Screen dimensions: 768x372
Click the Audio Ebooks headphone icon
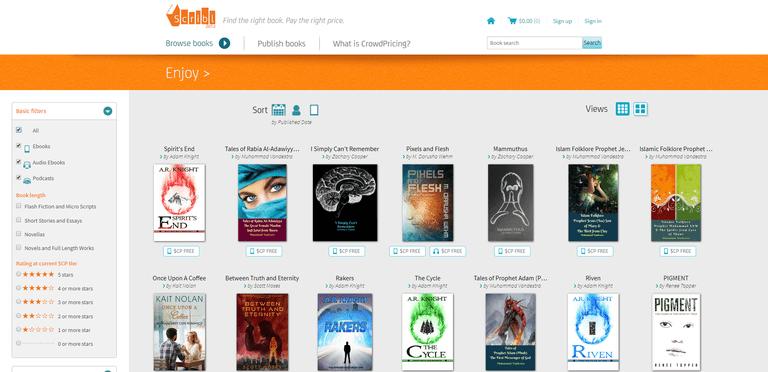[x=27, y=164]
